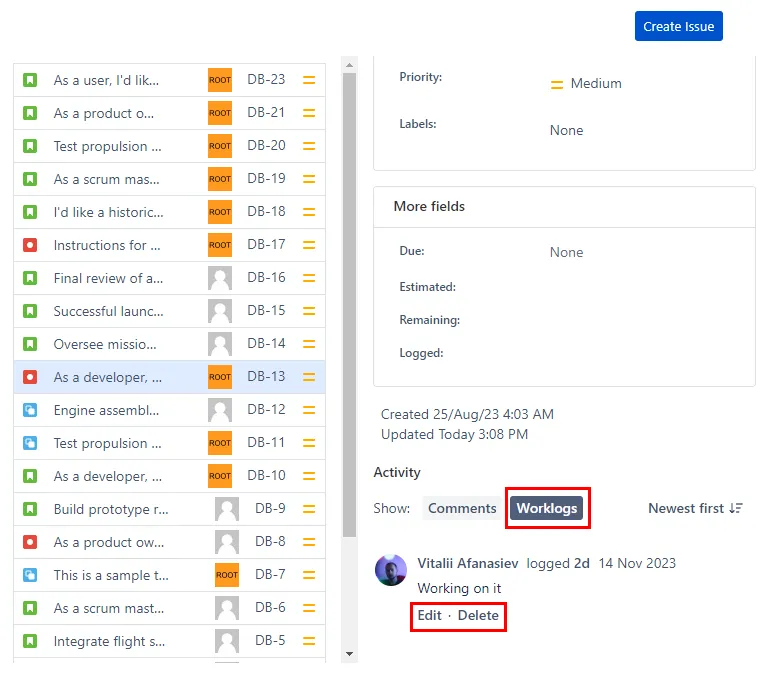Click medium priority icon for DB-23
The height and width of the screenshot is (686, 765).
point(309,80)
